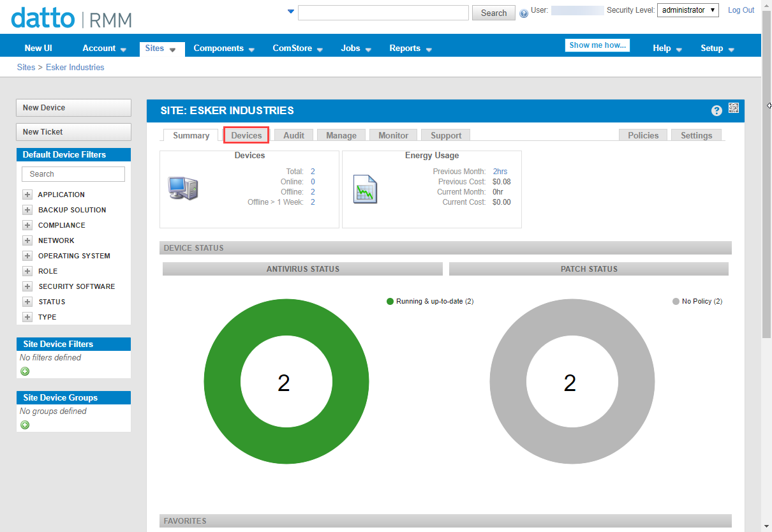The image size is (772, 532).
Task: Switch to the Monitor tab
Action: [x=394, y=135]
